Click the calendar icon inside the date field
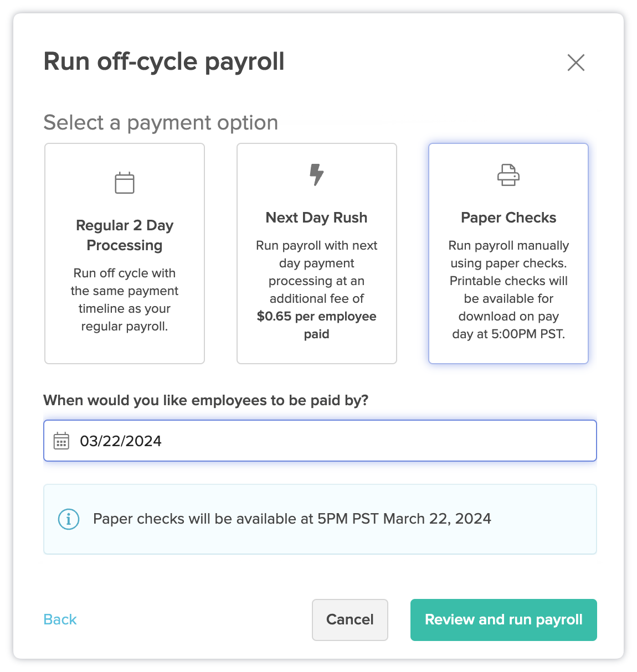Screen dimensions: 637x672 61,441
